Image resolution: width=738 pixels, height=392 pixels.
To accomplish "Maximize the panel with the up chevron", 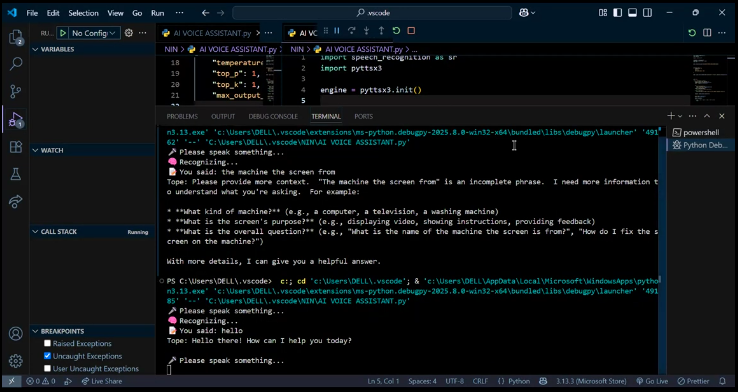I will (707, 116).
